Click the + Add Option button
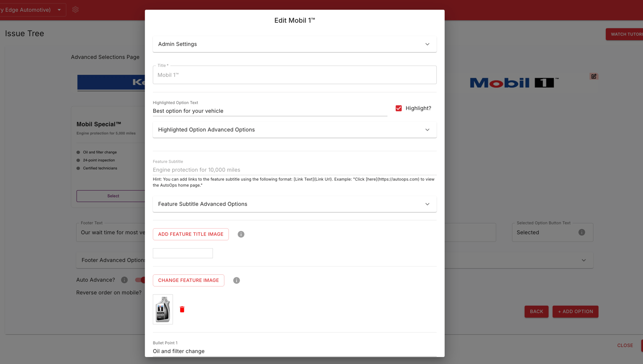Viewport: 643px width, 364px height. (x=575, y=311)
